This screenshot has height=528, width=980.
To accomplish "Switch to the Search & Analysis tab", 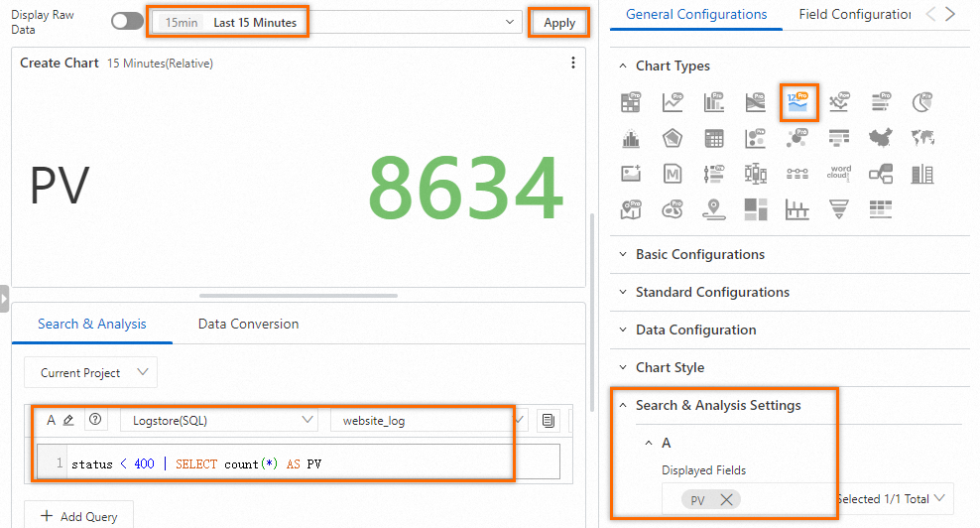I will coord(92,325).
